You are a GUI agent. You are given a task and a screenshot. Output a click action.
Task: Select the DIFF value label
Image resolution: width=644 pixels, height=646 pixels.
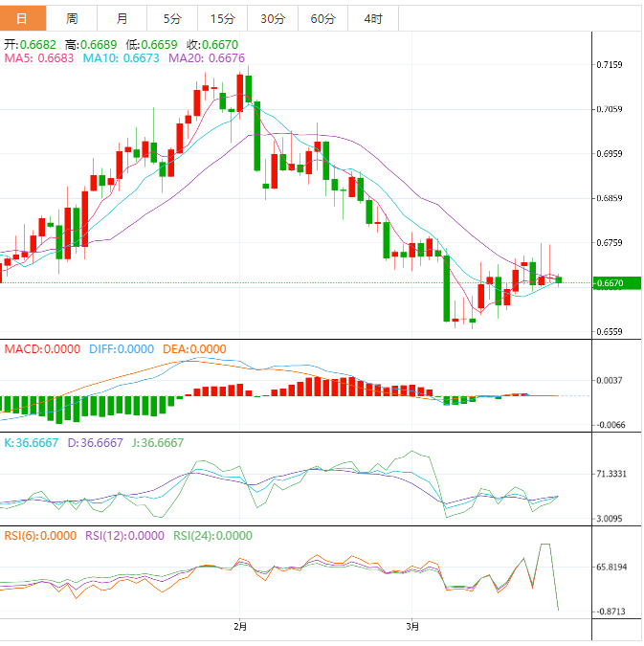click(x=121, y=349)
